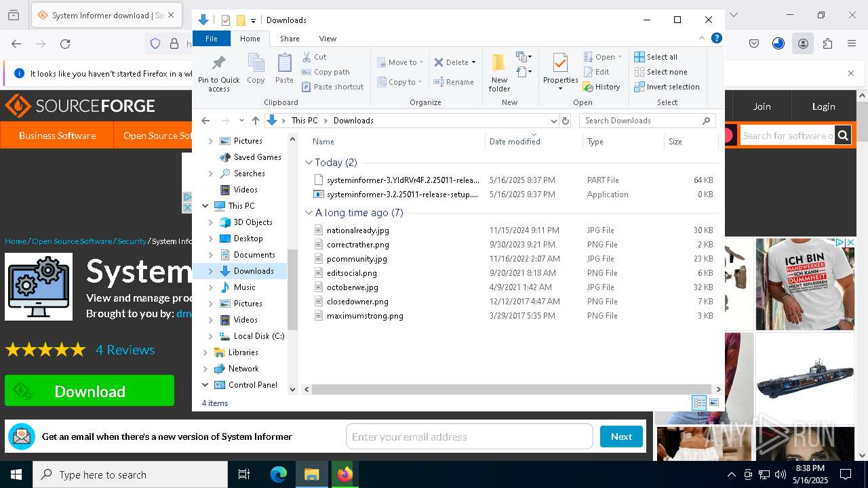
Task: Click Paste shortcut in the ribbon
Action: click(x=332, y=87)
